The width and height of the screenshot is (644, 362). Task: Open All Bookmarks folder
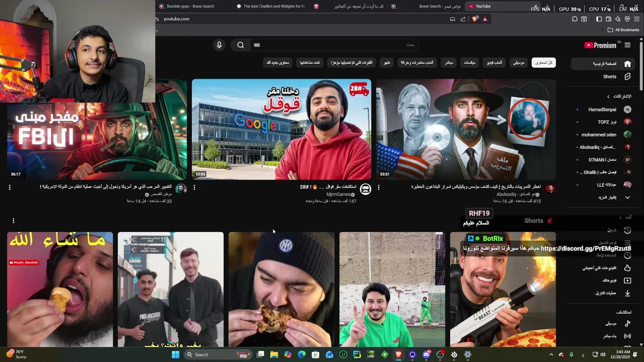623,30
